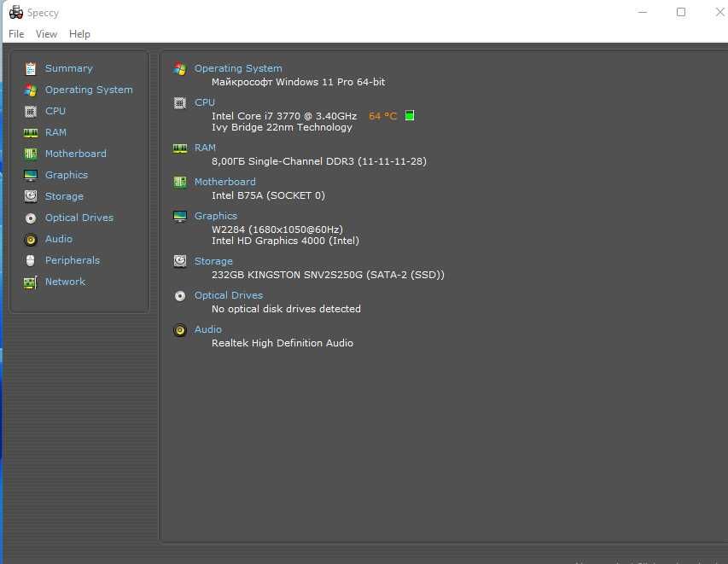Click the Optical Drives disc icon in summary panel
Viewport: 728px width, 564px height.
180,296
